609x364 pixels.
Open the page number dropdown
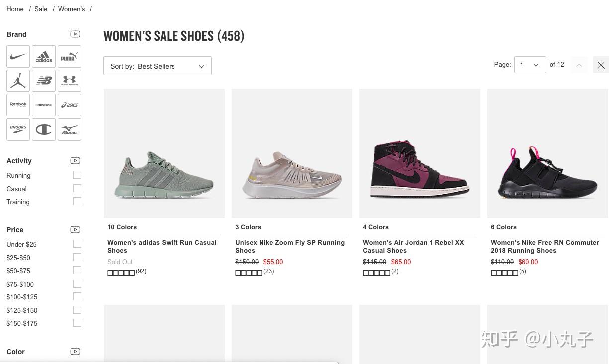tap(529, 65)
